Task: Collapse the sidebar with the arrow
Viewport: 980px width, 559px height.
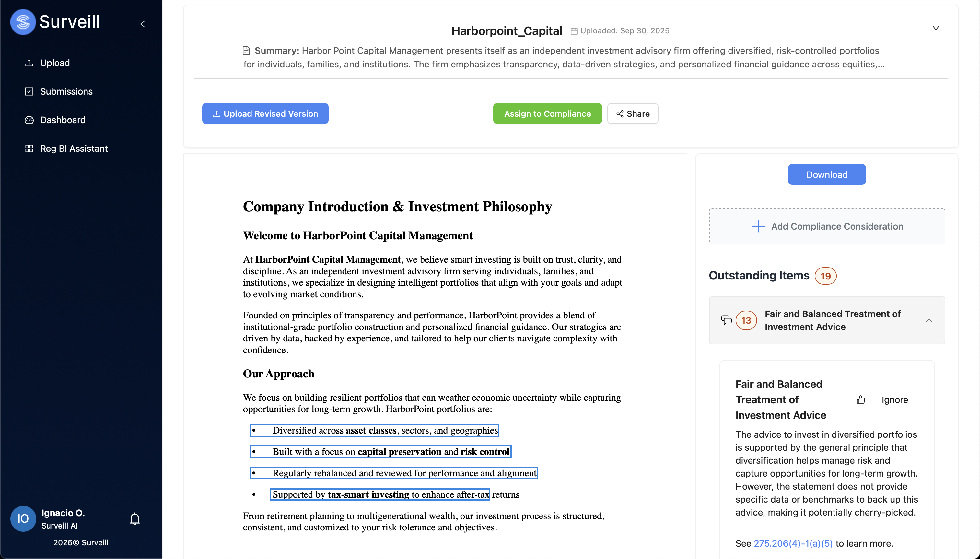Action: 142,24
